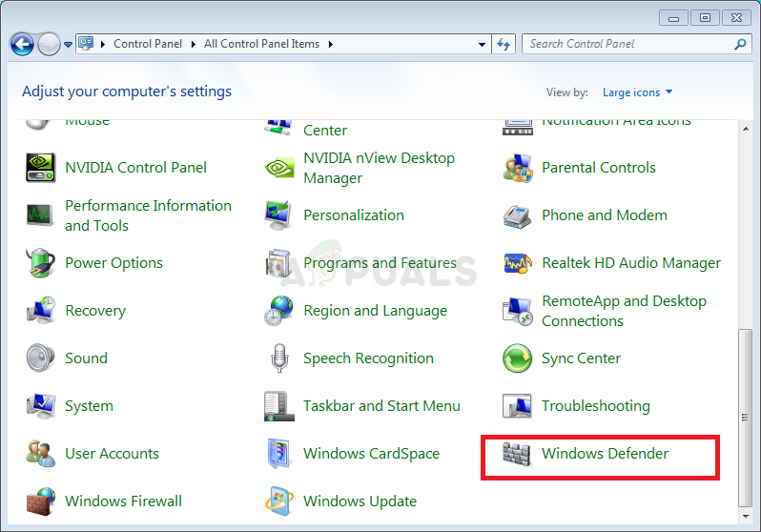Open the Realtek HD Audio Manager icon
Screen dimensions: 761x532
click(x=518, y=262)
